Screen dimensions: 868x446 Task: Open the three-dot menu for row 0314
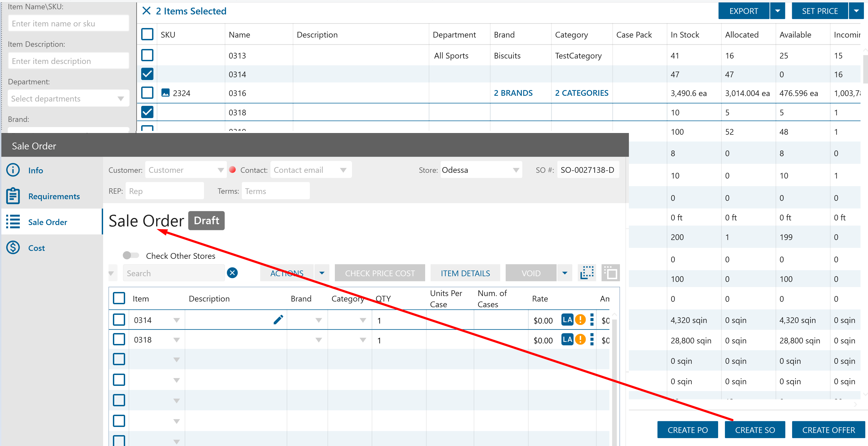click(592, 319)
